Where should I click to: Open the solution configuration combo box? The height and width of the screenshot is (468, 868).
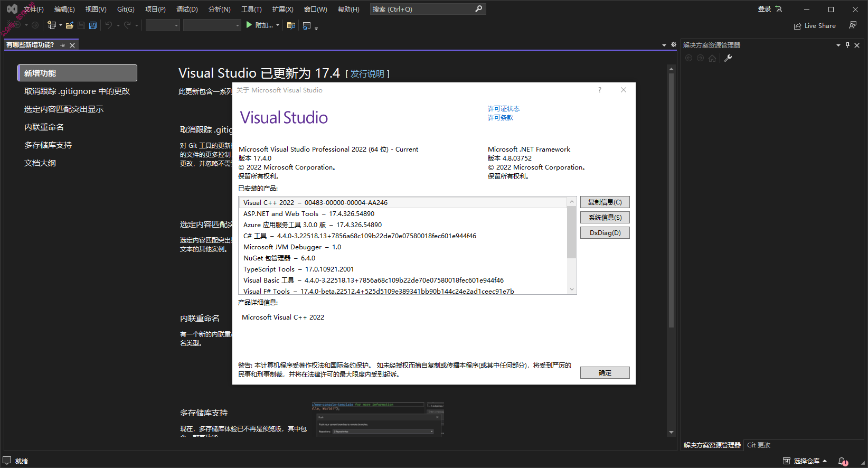click(163, 25)
